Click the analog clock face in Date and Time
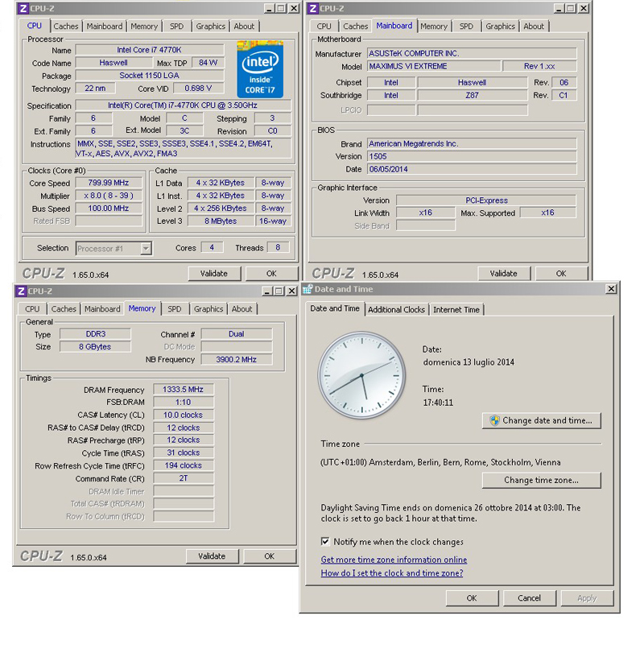The width and height of the screenshot is (644, 657). (361, 375)
